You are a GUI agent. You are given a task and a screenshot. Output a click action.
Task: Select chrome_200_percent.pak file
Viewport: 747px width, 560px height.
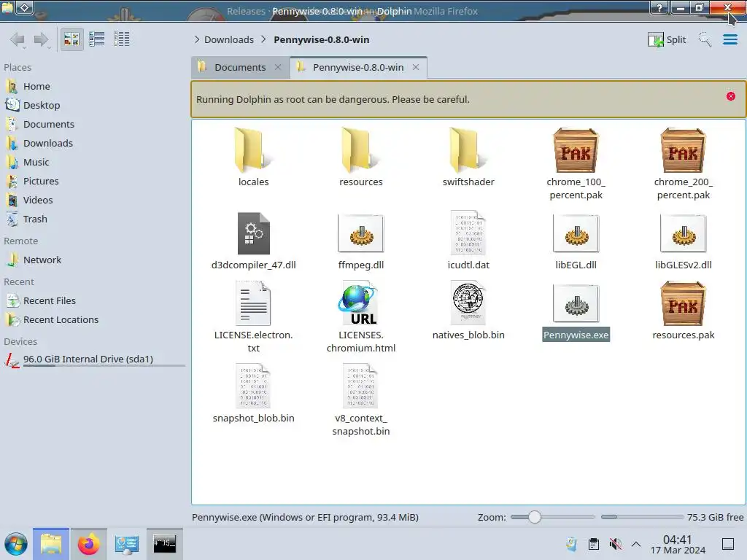click(x=683, y=164)
